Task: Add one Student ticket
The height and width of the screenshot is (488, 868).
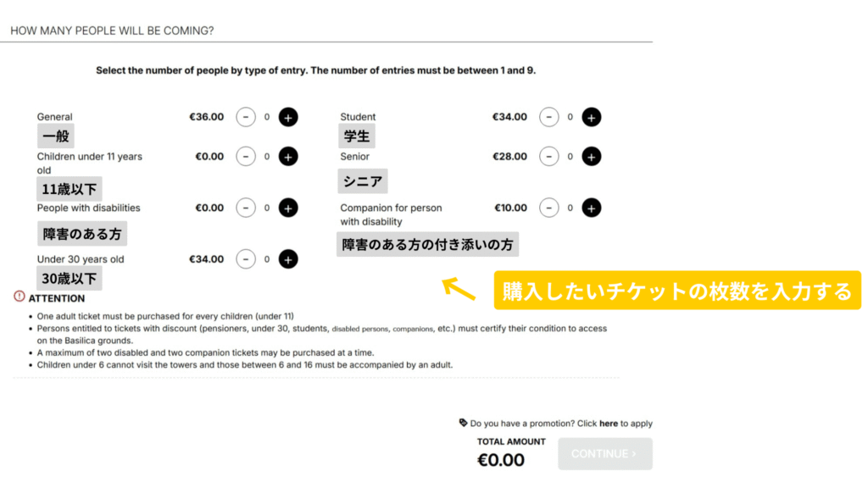Action: [592, 117]
